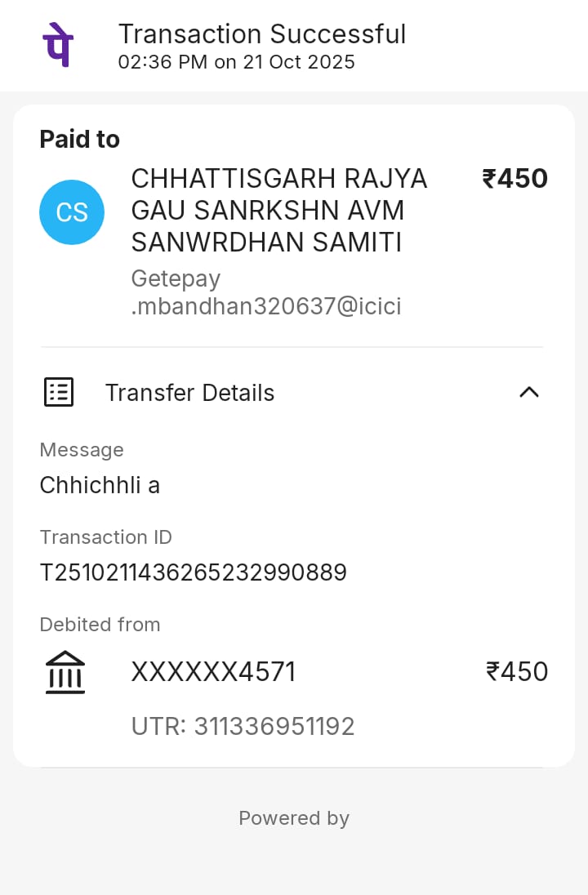Click the Transaction ID label

106,537
